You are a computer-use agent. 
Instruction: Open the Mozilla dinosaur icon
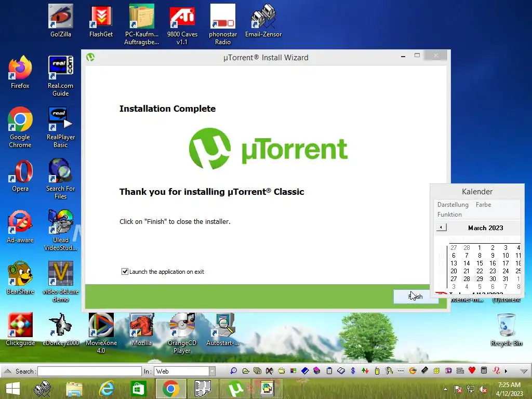pos(141,330)
